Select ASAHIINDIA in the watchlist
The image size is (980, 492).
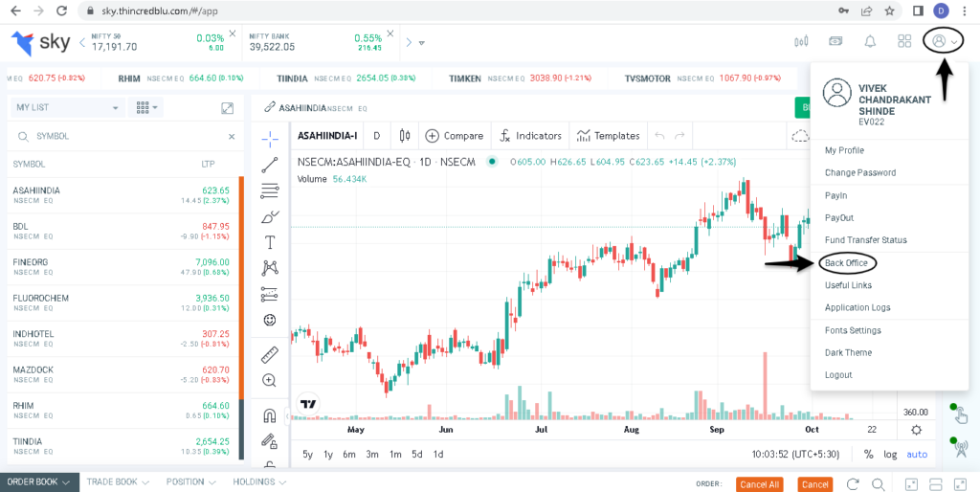(x=122, y=195)
